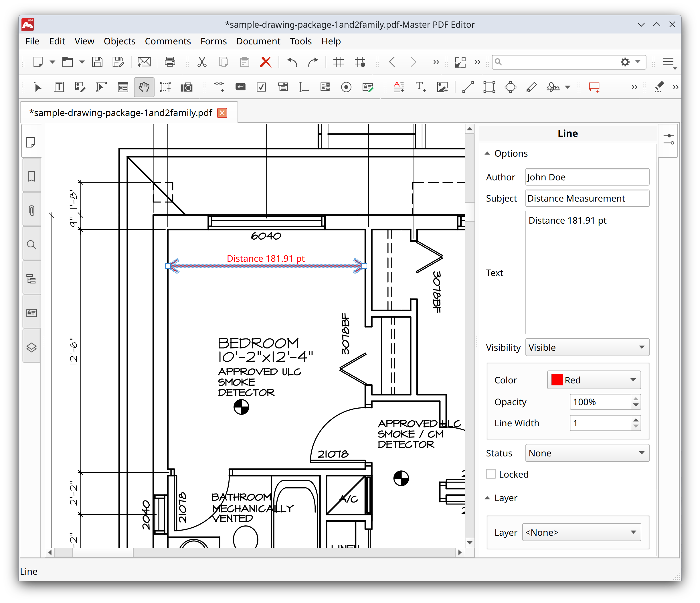Click the Save floppy disk icon
Image resolution: width=700 pixels, height=603 pixels.
tap(97, 62)
